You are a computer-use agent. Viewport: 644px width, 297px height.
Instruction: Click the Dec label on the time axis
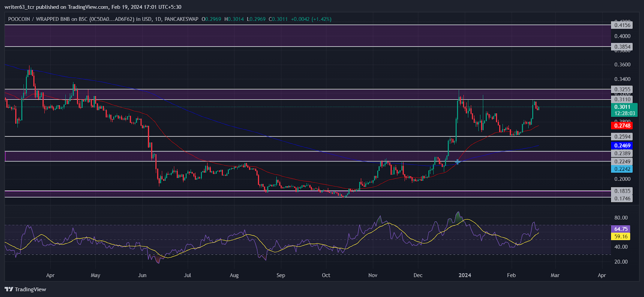418,275
